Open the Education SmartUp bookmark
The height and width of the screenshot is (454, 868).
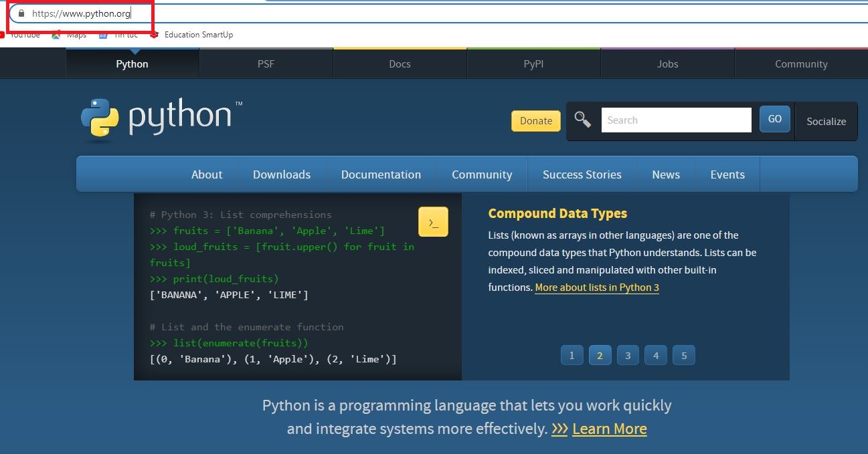pyautogui.click(x=198, y=35)
